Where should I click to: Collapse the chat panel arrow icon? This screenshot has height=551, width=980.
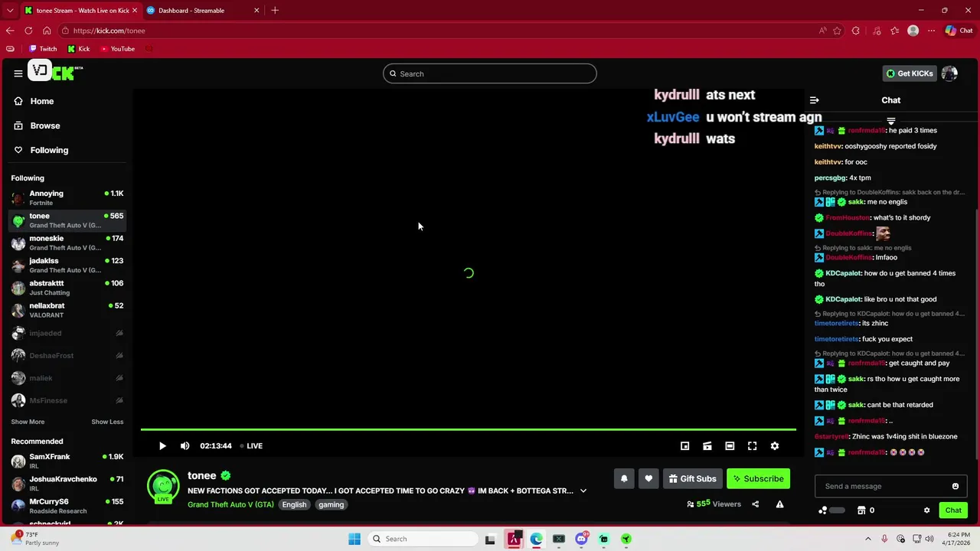pyautogui.click(x=815, y=100)
